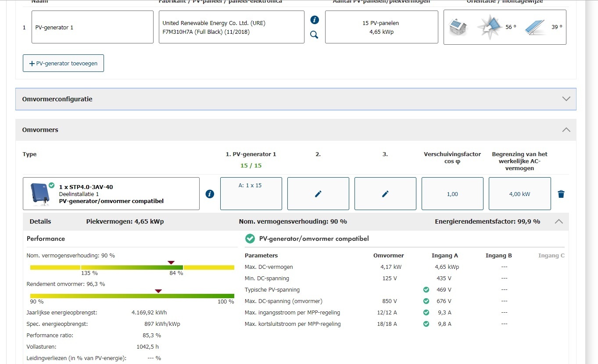Screen dimensions: 598x364
Task: Edit input 2 using pencil icon
Action: click(318, 194)
